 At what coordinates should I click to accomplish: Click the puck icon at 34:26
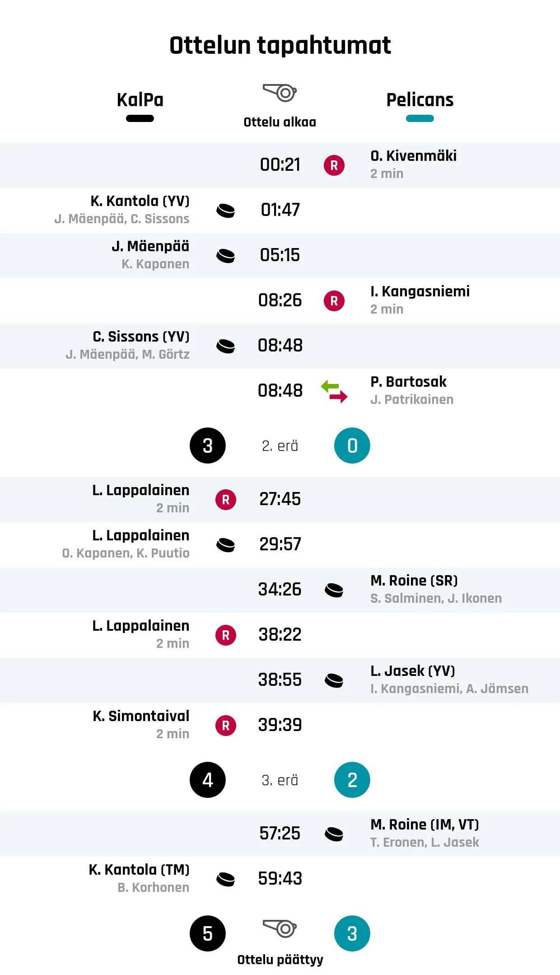334,590
